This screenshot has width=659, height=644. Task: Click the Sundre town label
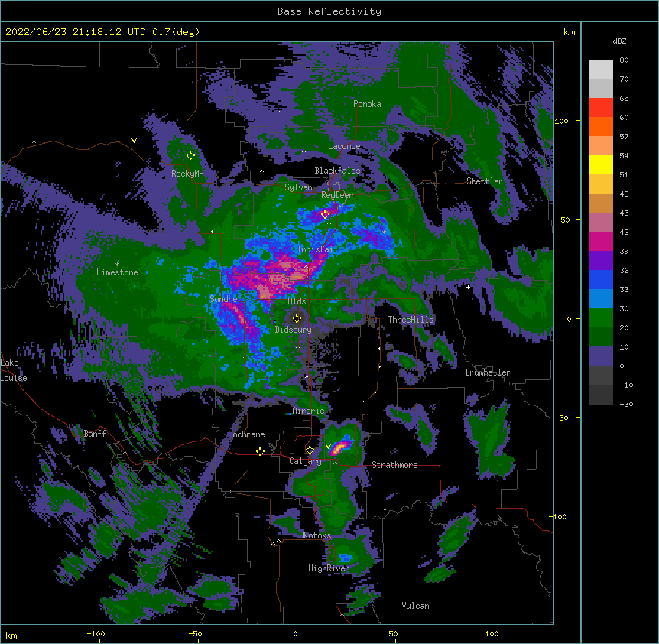coord(223,299)
